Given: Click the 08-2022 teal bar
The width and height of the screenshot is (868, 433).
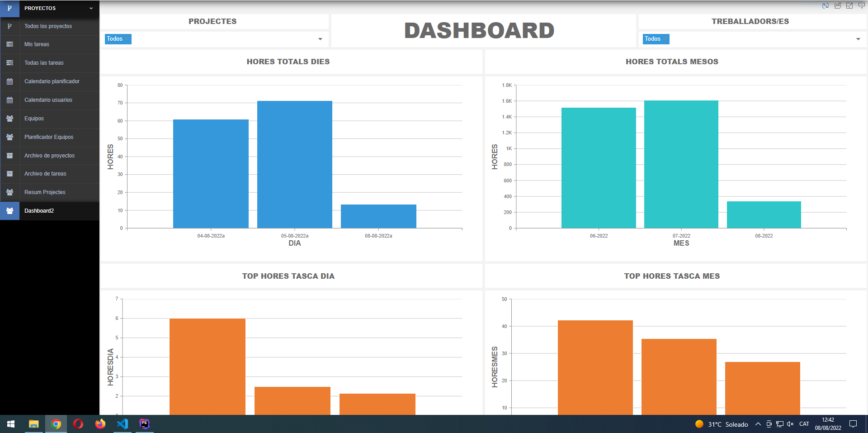Looking at the screenshot, I should pos(764,214).
